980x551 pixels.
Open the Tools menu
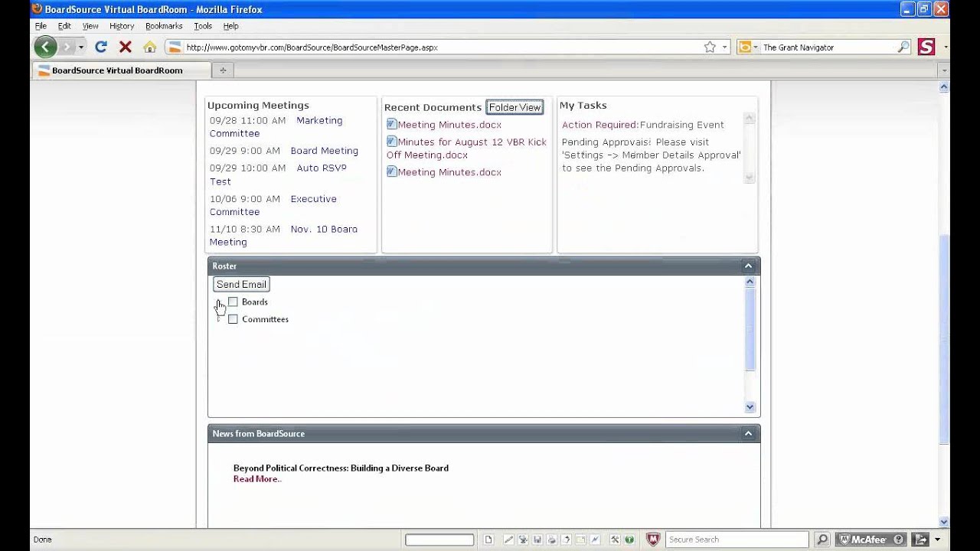[x=203, y=26]
